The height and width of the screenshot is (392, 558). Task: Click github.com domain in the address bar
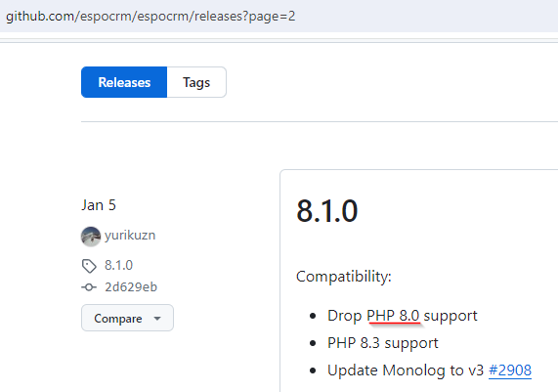pos(40,16)
